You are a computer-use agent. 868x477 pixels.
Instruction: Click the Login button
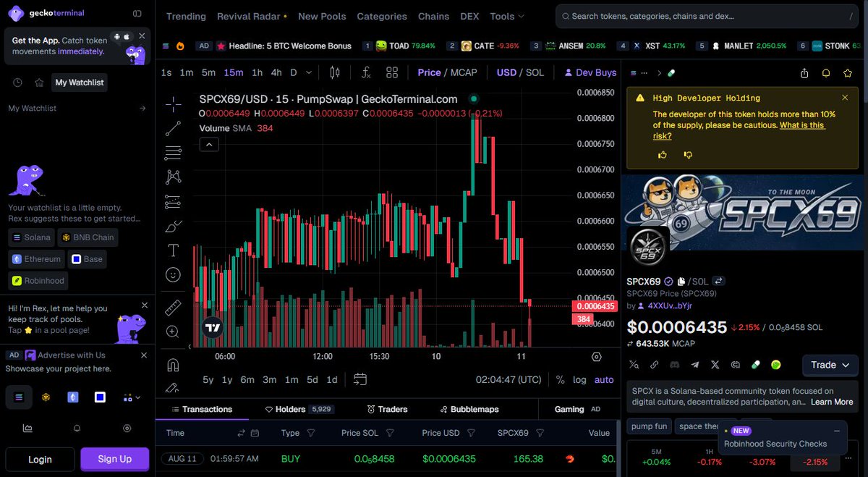(x=40, y=459)
